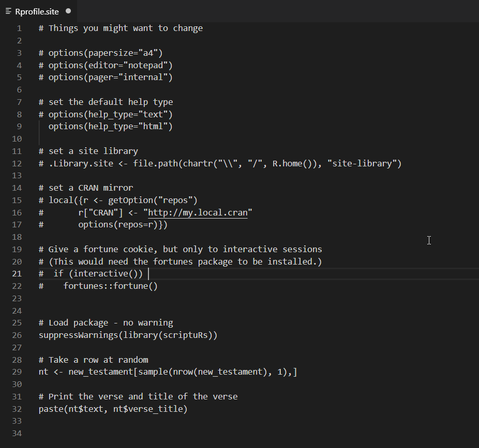Click line number 1 in the gutter
Image resolution: width=479 pixels, height=448 pixels.
coord(19,28)
